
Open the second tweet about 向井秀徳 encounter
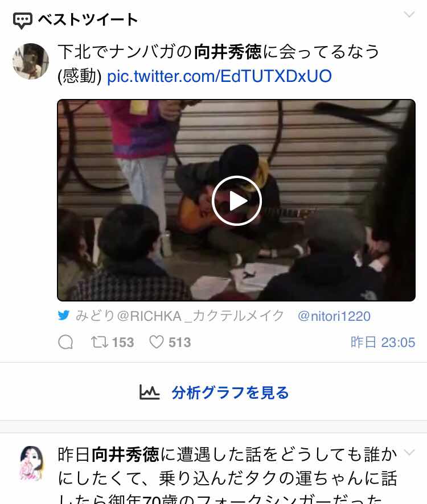[x=228, y=475]
